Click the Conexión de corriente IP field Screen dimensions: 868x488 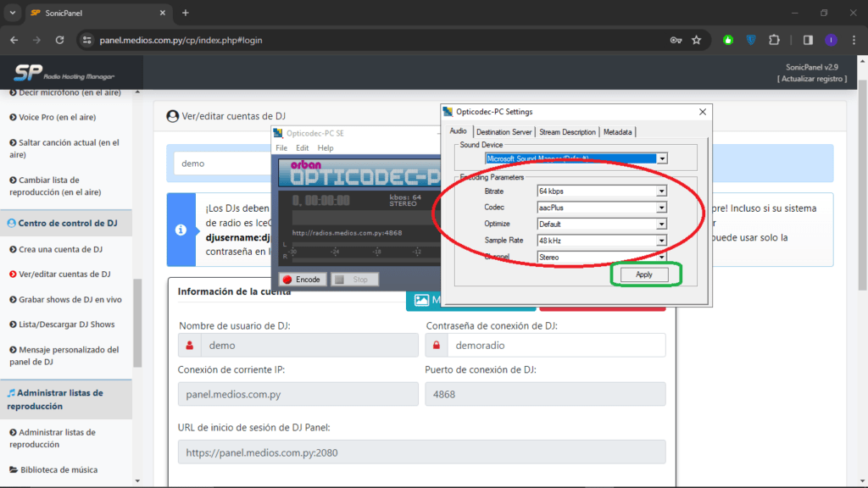tap(298, 394)
